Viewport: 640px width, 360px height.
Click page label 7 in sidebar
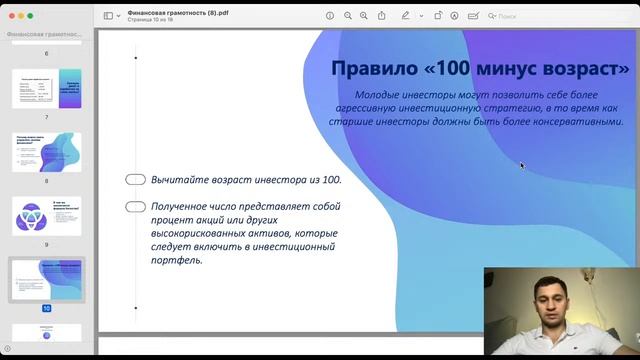(47, 117)
